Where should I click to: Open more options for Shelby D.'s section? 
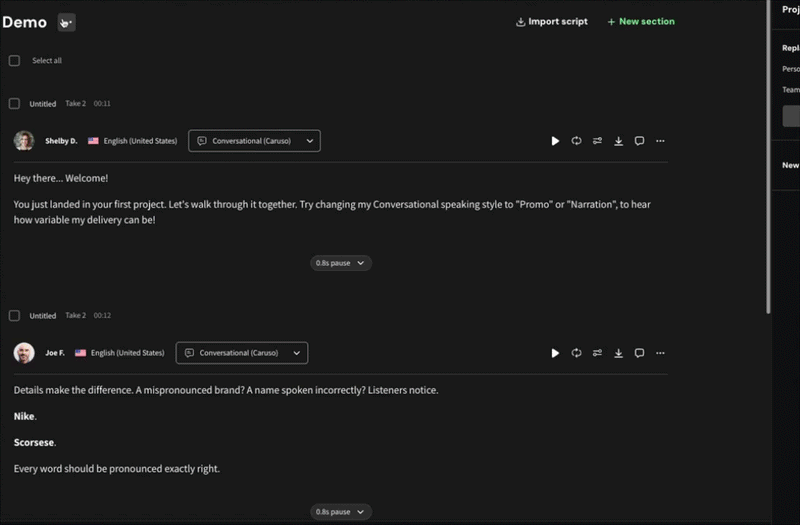coord(660,141)
